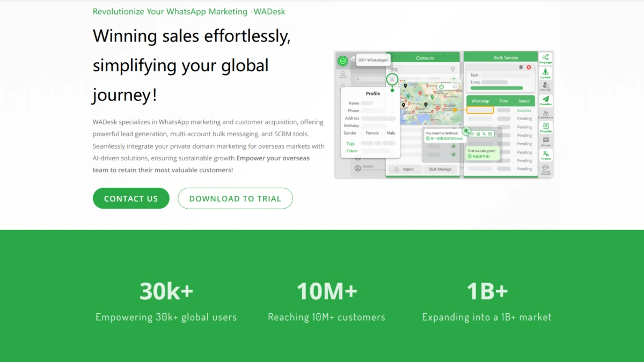This screenshot has width=644, height=362.
Task: Click the Bulk Sender progress bar
Action: pos(500,88)
